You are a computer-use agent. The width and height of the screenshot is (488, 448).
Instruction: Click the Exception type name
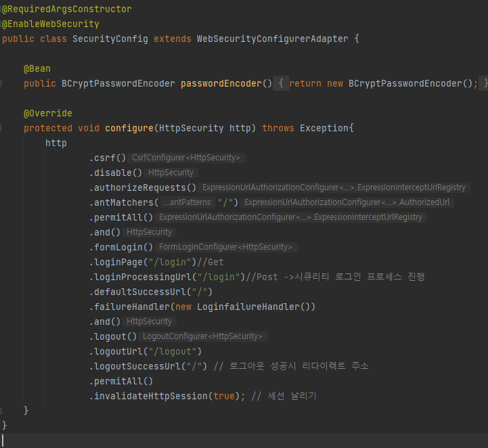tap(324, 128)
